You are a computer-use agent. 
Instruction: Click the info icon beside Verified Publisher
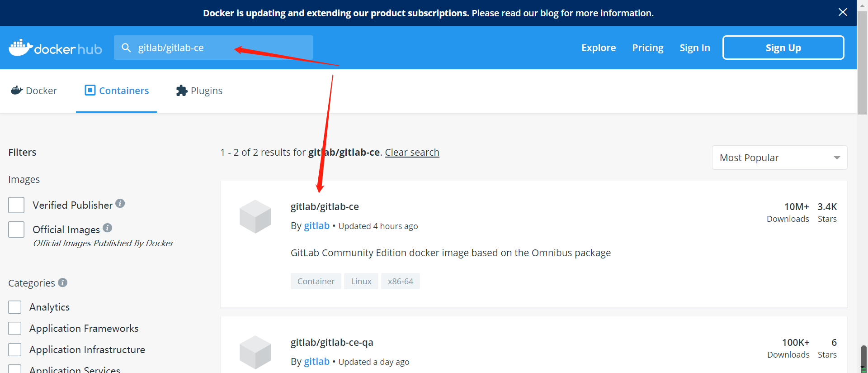(x=120, y=203)
